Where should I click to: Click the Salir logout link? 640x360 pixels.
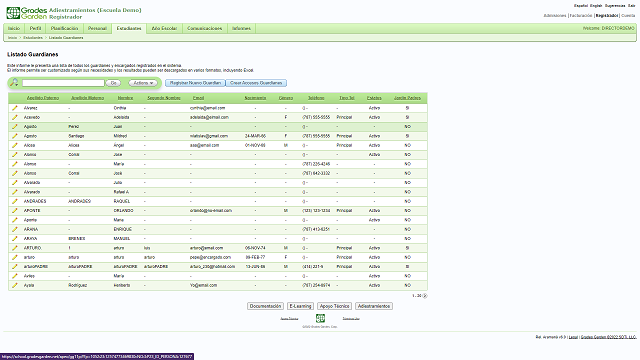point(631,6)
